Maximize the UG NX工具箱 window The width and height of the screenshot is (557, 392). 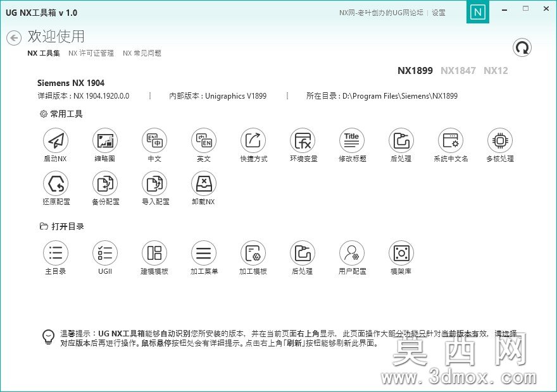pyautogui.click(x=526, y=8)
